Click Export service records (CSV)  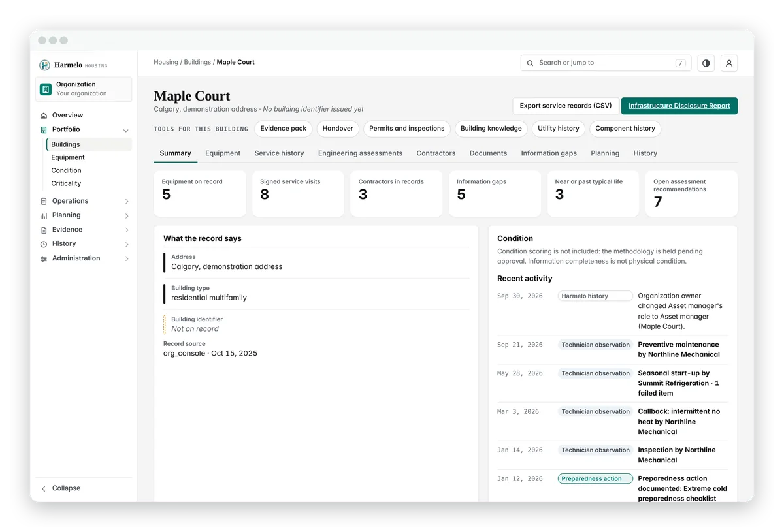(566, 106)
